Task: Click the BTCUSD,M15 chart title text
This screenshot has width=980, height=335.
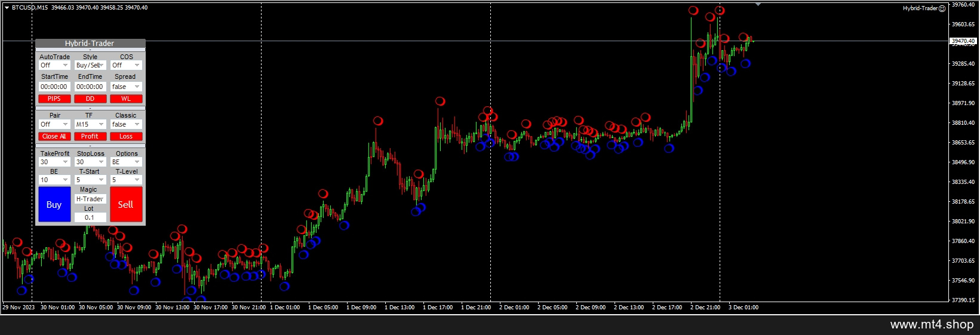Action: click(30, 8)
